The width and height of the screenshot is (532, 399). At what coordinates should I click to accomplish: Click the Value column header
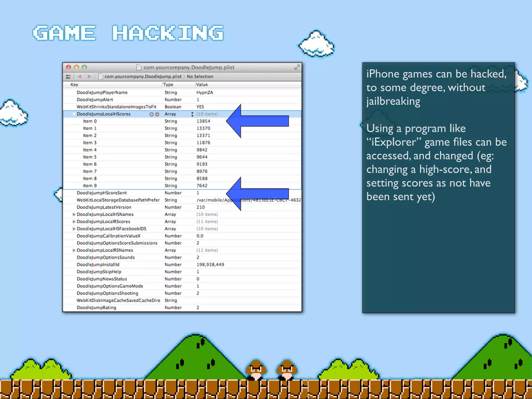pyautogui.click(x=202, y=85)
